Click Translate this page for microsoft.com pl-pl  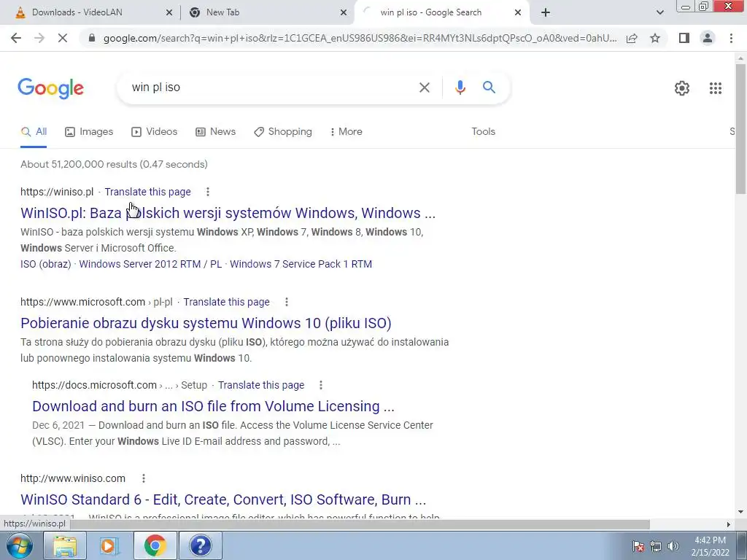pos(226,302)
